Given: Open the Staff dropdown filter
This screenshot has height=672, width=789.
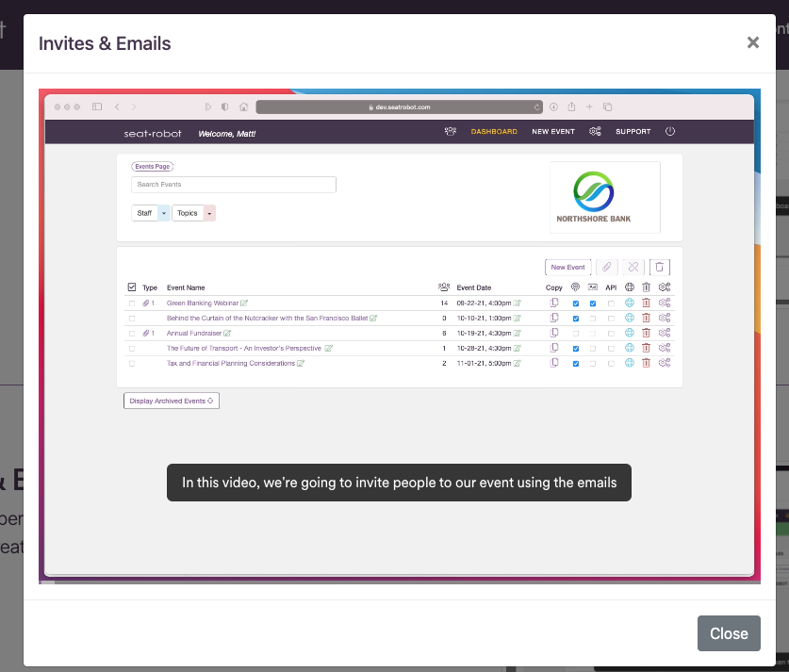Looking at the screenshot, I should (x=150, y=213).
